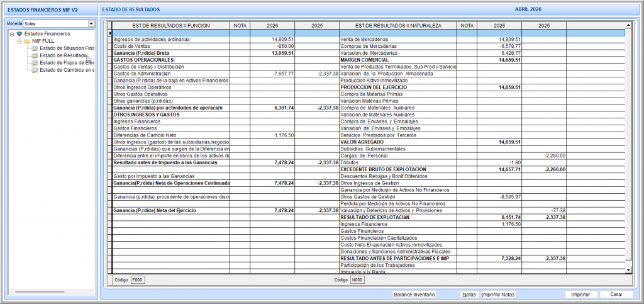This screenshot has height=304, width=644.
Task: Click the Estado de Flujos report icon
Action: (x=35, y=62)
